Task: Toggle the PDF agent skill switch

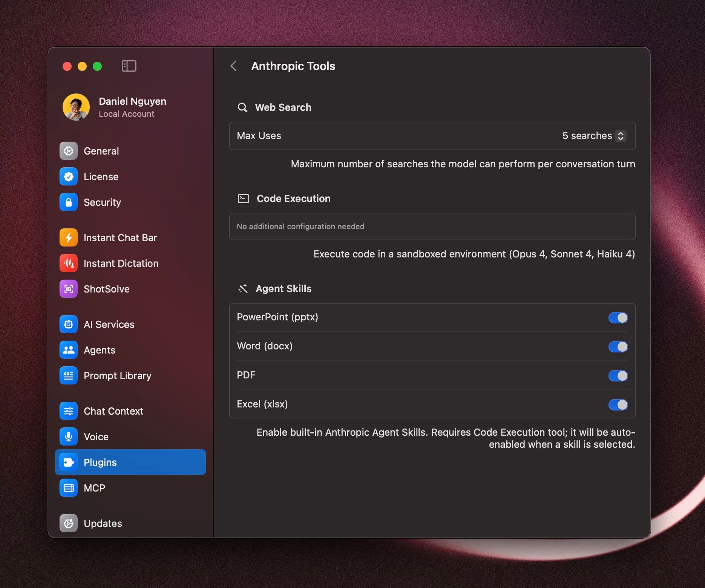Action: click(x=618, y=376)
